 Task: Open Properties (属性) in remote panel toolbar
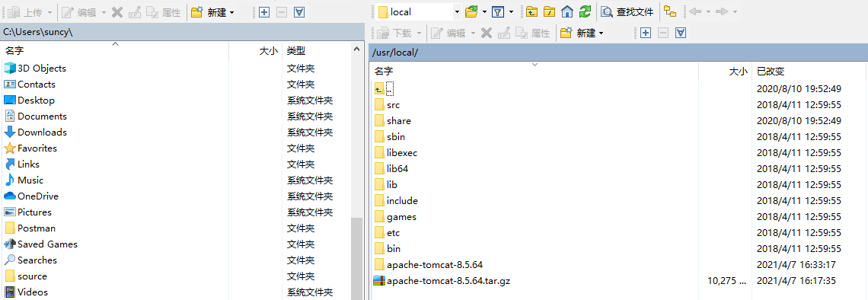[x=533, y=34]
